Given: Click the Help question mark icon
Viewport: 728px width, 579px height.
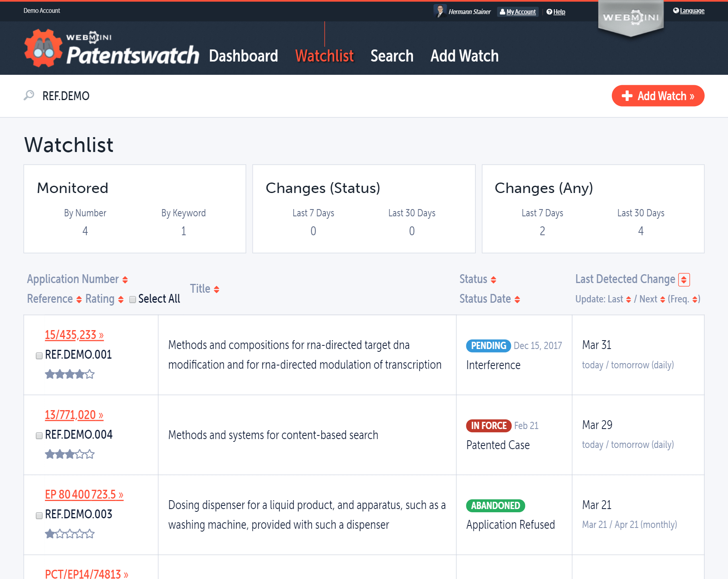Looking at the screenshot, I should 549,12.
